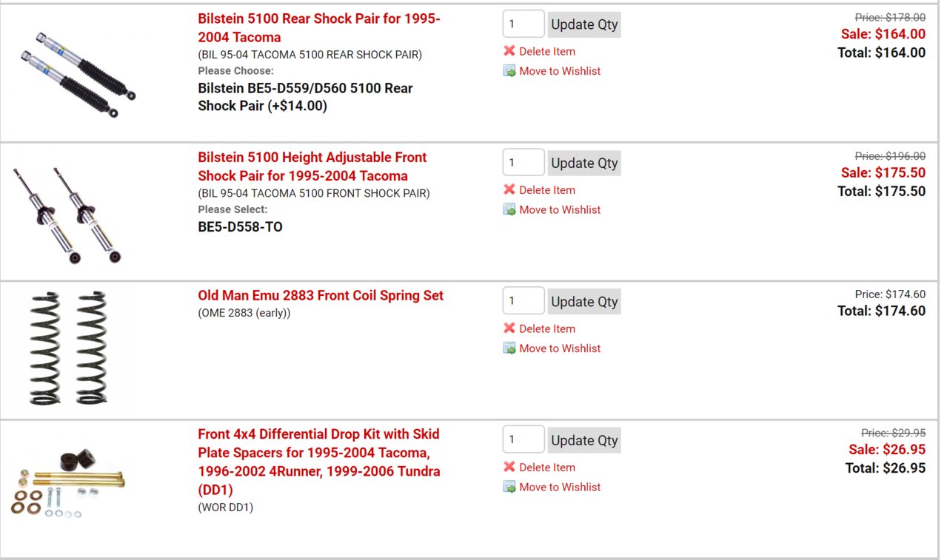
Task: Focus quantity field of Old Man Emu springs
Action: point(523,301)
